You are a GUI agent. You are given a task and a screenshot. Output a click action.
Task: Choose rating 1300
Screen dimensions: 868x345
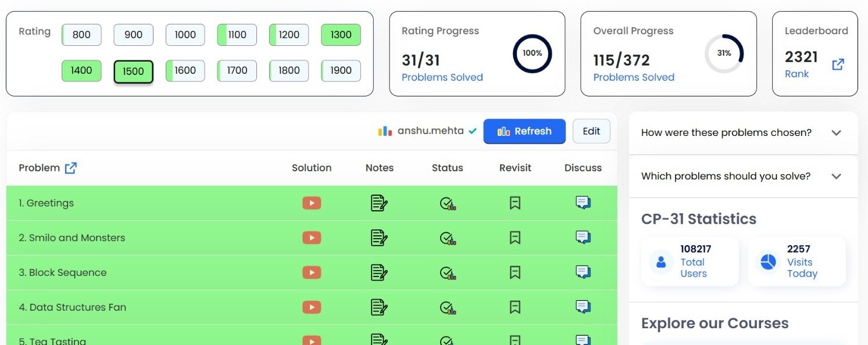pyautogui.click(x=341, y=35)
